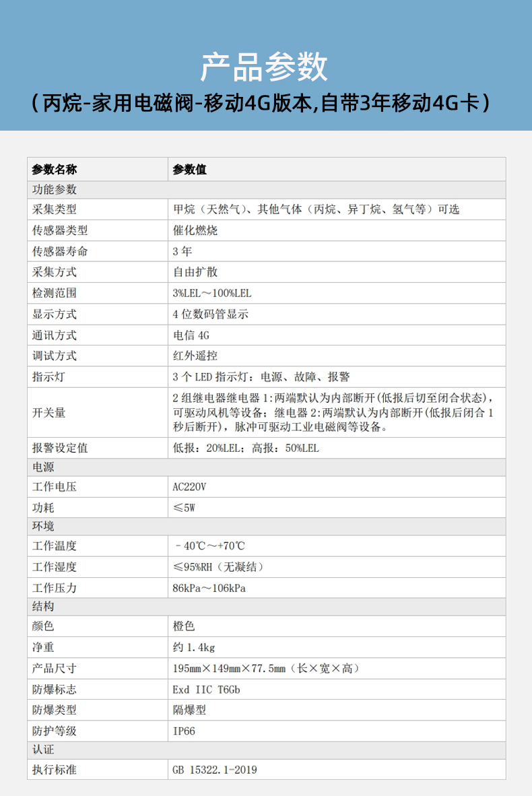Select the 催化燃烧 sensor type value
The width and height of the screenshot is (532, 796).
195,230
